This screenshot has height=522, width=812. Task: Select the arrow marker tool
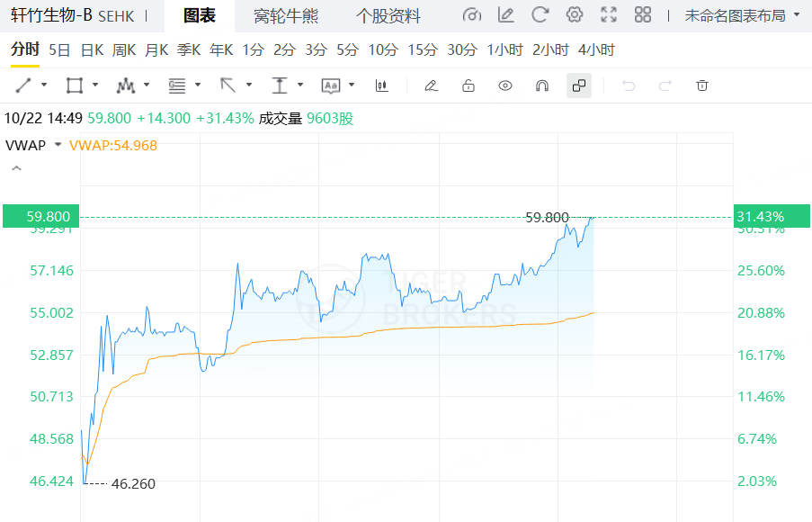[x=228, y=85]
